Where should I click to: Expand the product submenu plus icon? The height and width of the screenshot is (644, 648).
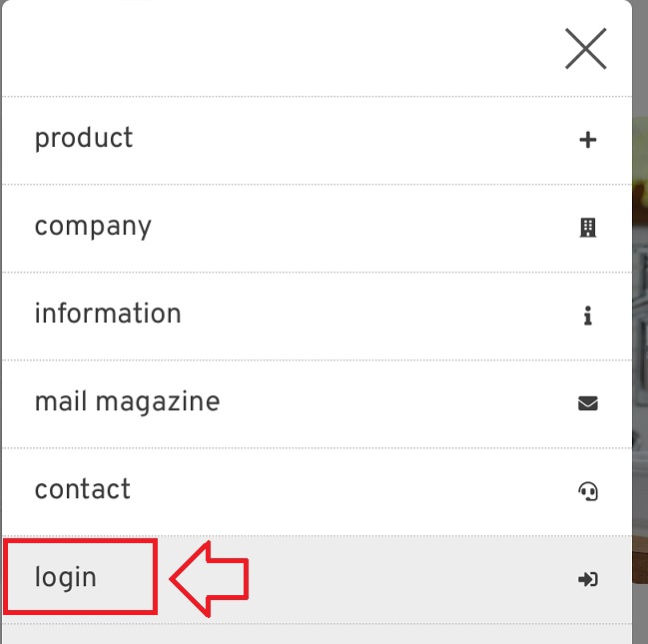click(x=588, y=140)
